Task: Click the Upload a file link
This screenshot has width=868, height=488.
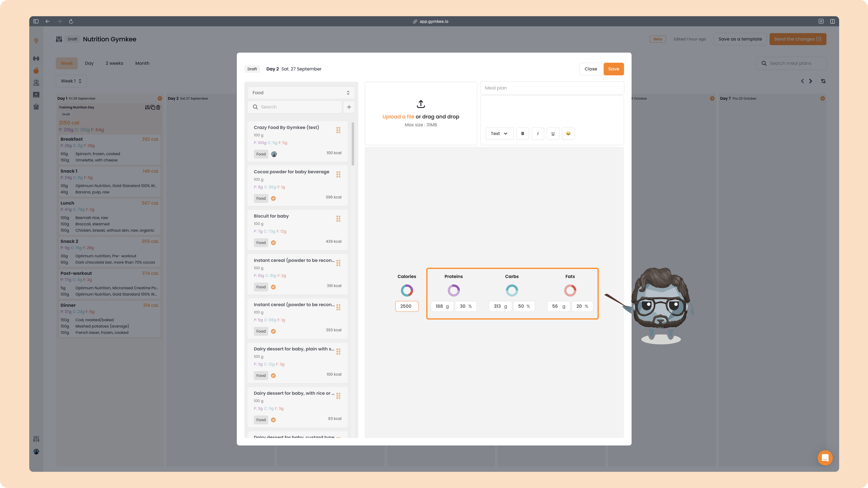Action: click(398, 117)
